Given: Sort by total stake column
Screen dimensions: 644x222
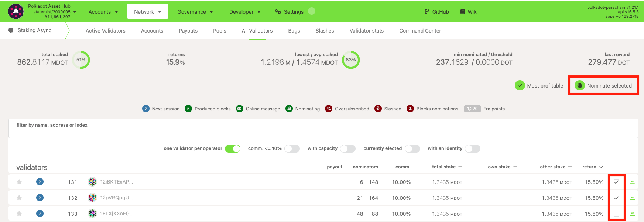Looking at the screenshot, I should [447, 167].
